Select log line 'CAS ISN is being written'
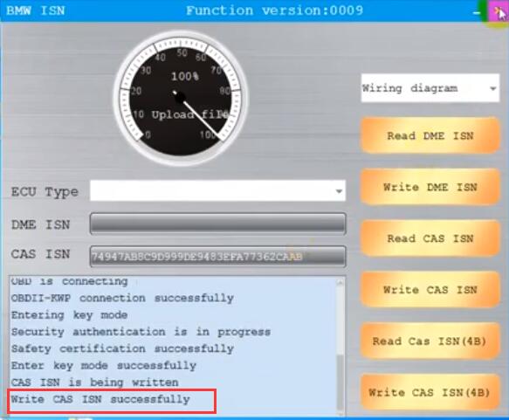 coord(94,382)
